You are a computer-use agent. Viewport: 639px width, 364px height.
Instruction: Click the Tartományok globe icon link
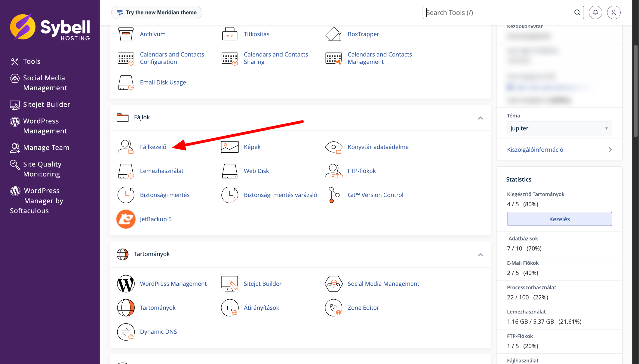[x=126, y=308]
